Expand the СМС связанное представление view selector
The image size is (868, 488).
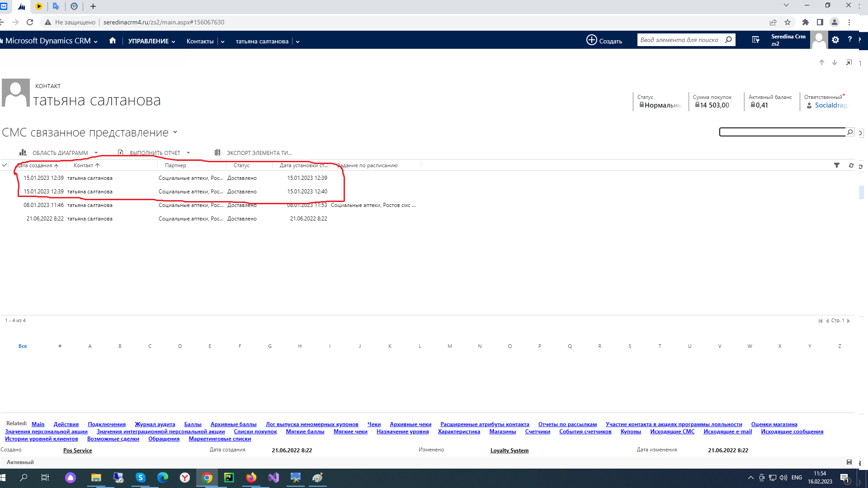point(175,132)
